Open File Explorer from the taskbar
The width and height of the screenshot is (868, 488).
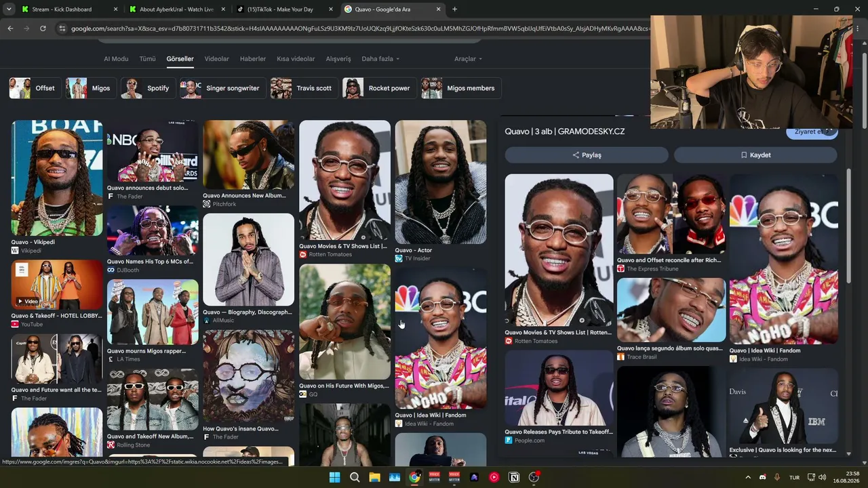pos(374,477)
